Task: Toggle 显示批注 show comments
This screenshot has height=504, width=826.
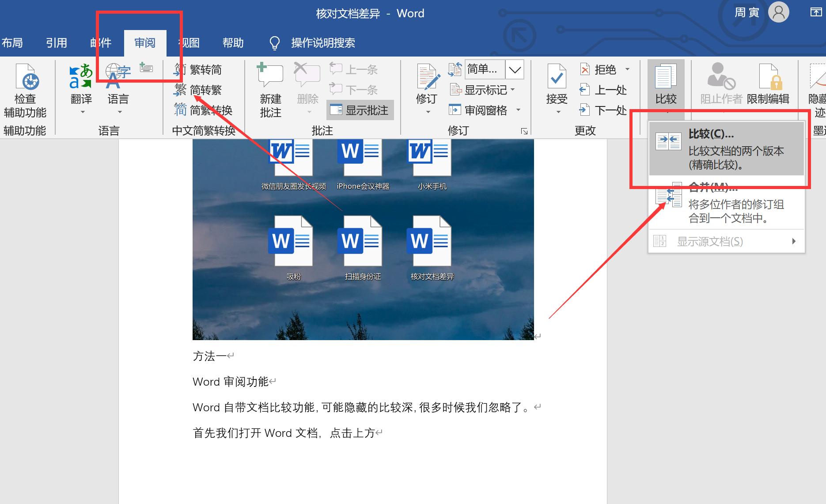Action: coord(360,110)
